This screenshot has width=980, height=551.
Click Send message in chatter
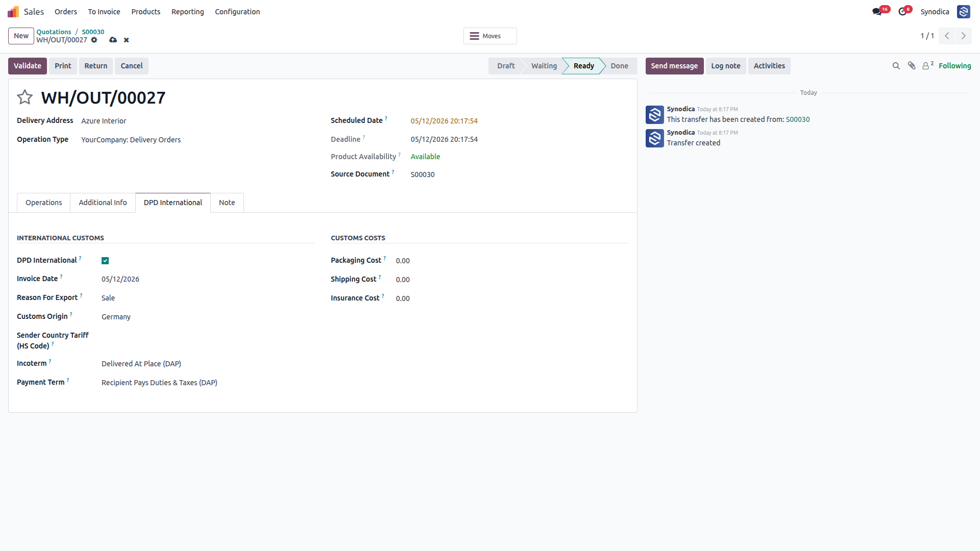point(674,66)
